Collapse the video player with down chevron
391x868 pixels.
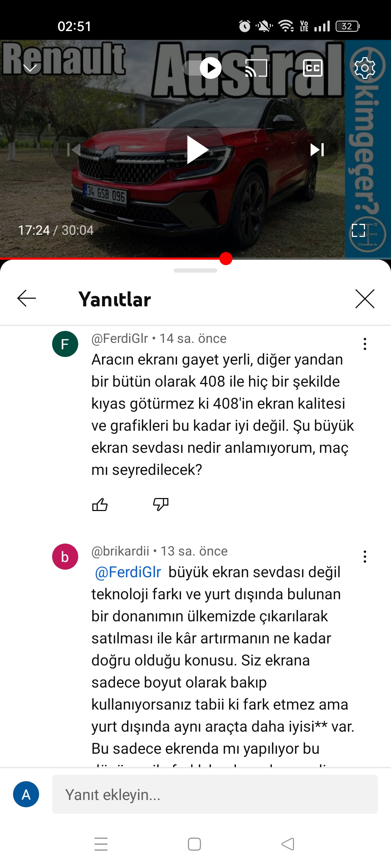(x=30, y=68)
